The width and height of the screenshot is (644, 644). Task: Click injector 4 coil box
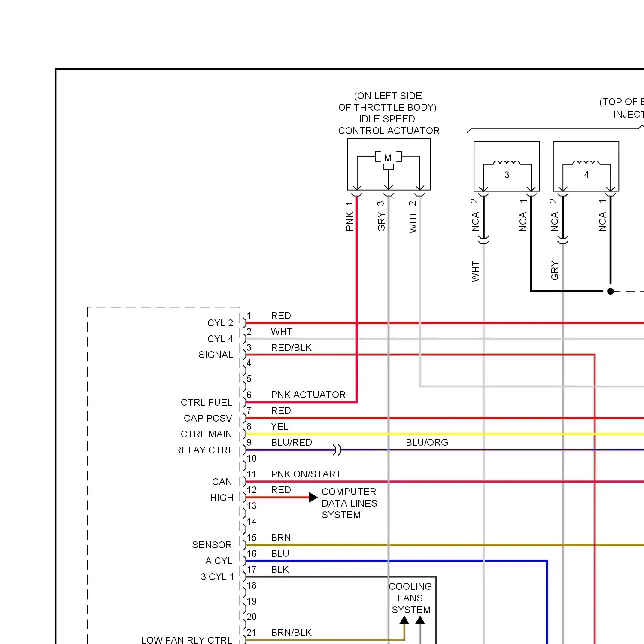[x=586, y=166]
